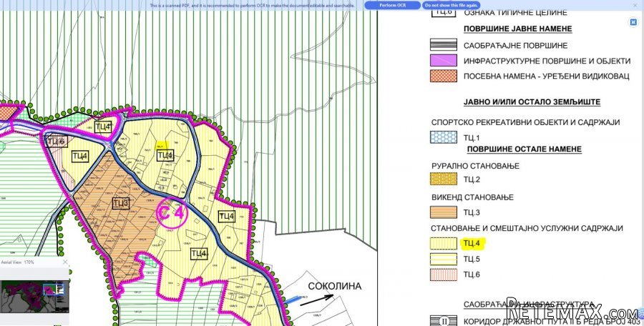644x326 pixels.
Task: Click the yellow highlighted parcel above ТЦ4
Action: 160,145
